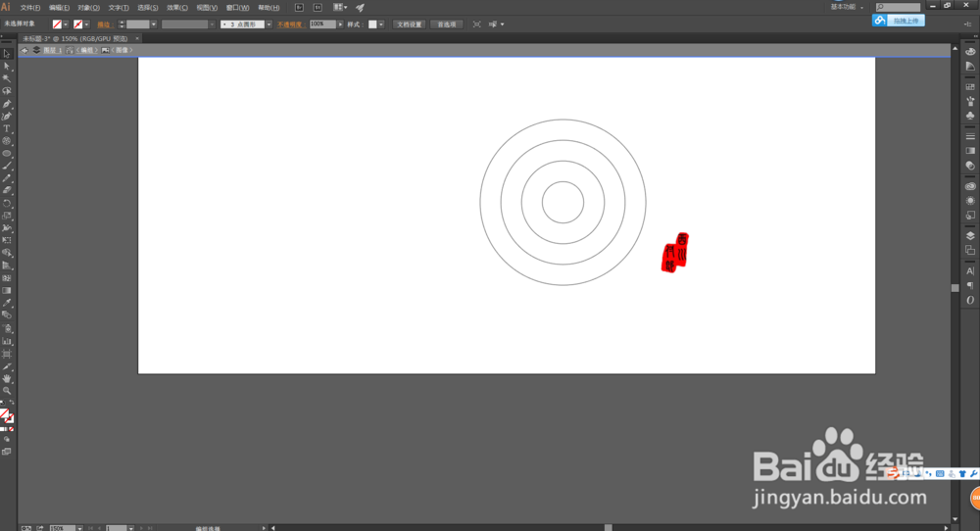Set paint to None in toolbox
980x531 pixels.
(x=11, y=430)
